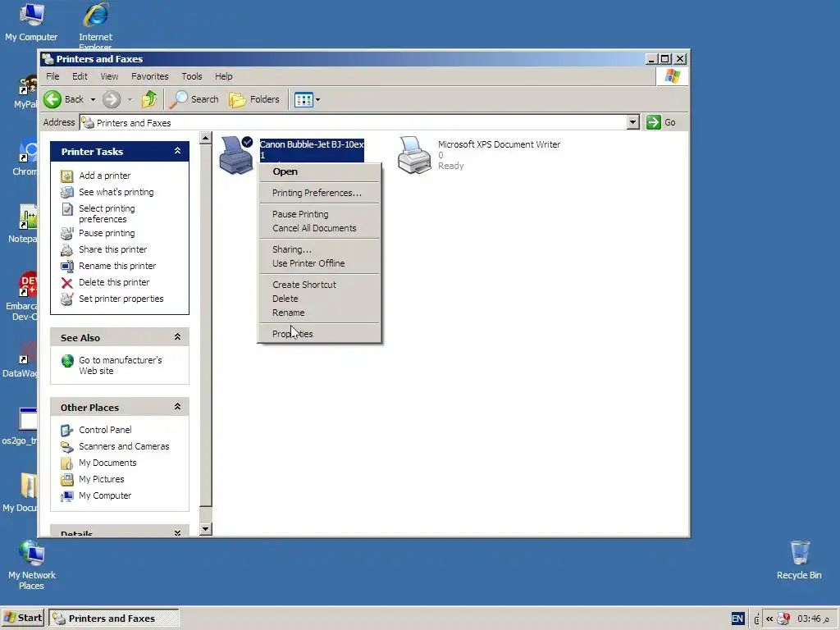Choose Create Shortcut in context menu
This screenshot has height=630, width=840.
[319, 285]
